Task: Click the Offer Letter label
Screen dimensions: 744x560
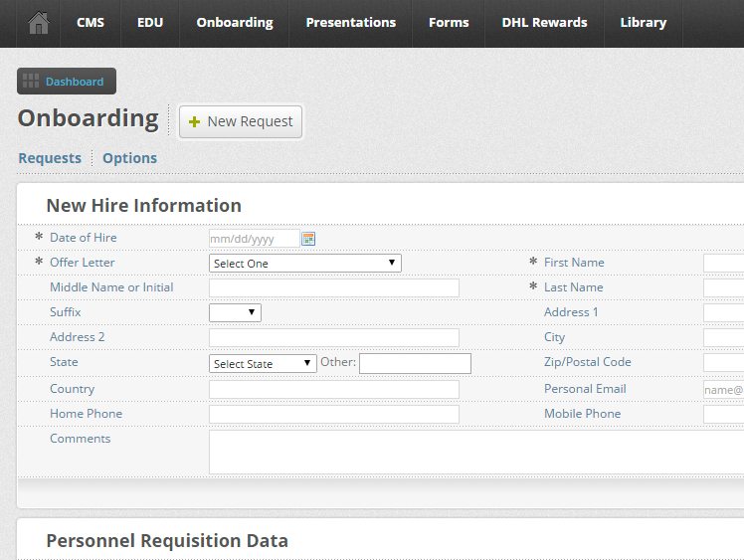Action: pyautogui.click(x=83, y=263)
